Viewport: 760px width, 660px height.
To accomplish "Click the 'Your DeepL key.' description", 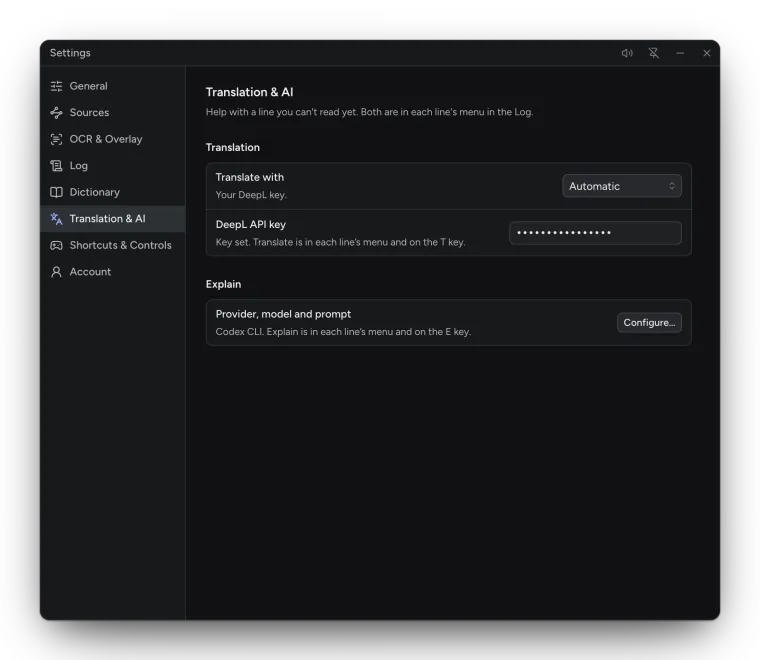I will pos(251,195).
